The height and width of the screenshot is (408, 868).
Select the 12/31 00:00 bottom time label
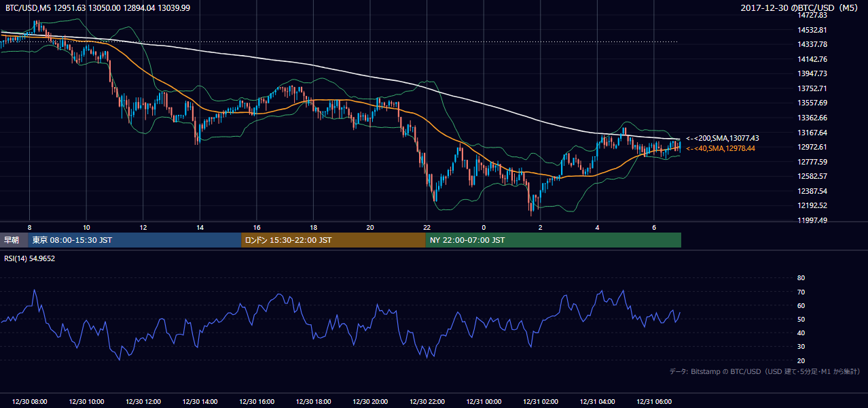pyautogui.click(x=484, y=402)
